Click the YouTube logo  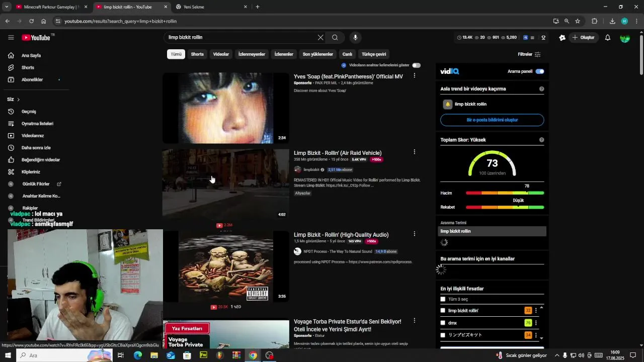pos(36,37)
